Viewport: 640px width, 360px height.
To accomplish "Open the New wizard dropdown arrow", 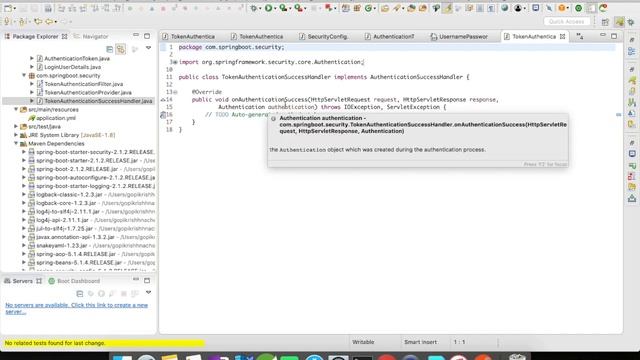I will tap(15, 8).
